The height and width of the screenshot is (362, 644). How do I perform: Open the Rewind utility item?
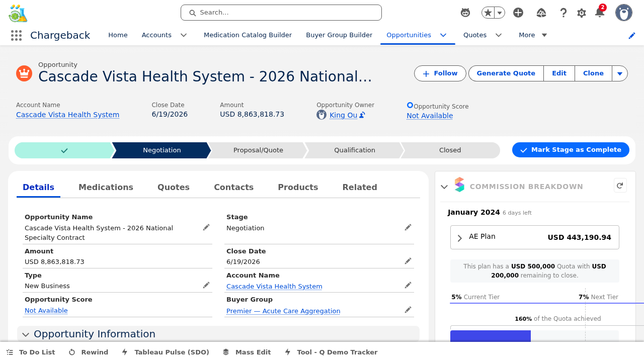point(89,352)
